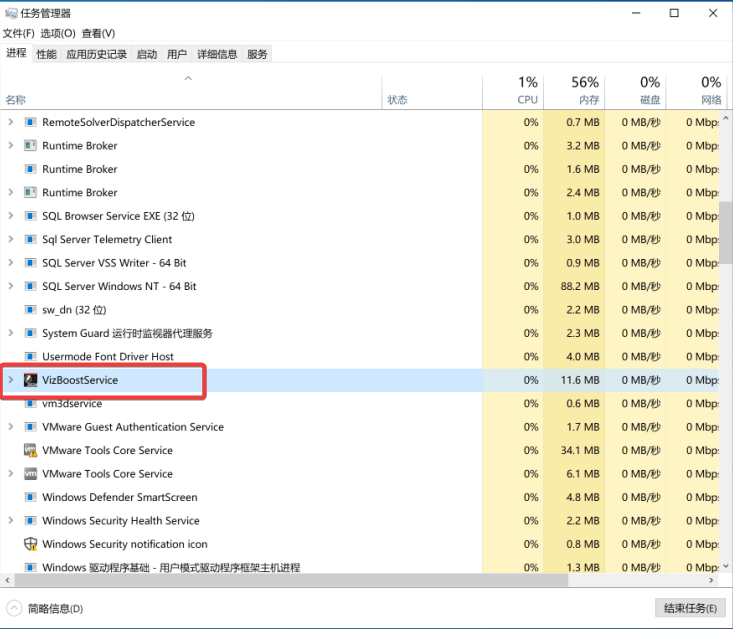Screen dimensions: 733x629
Task: Click the VizBoostService icon
Action: pos(30,380)
